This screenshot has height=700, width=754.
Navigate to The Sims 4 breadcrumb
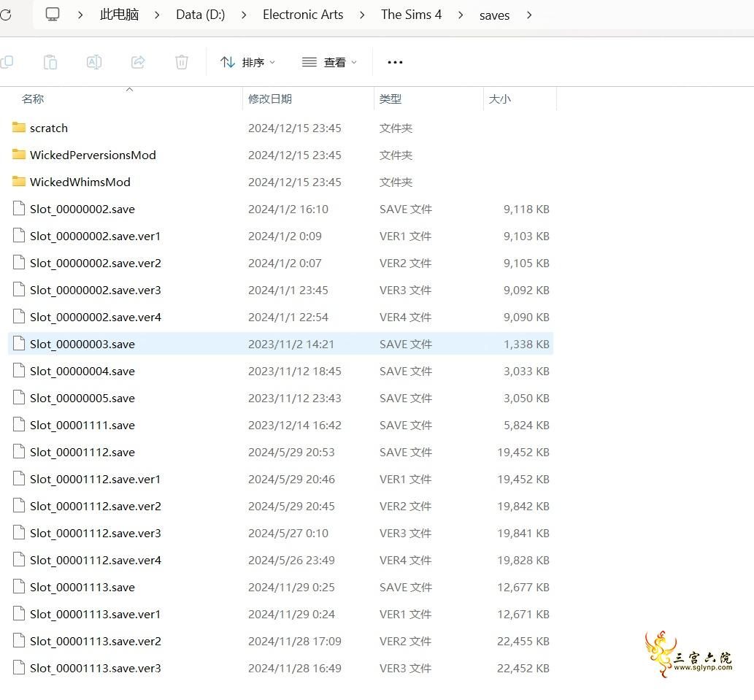(411, 15)
